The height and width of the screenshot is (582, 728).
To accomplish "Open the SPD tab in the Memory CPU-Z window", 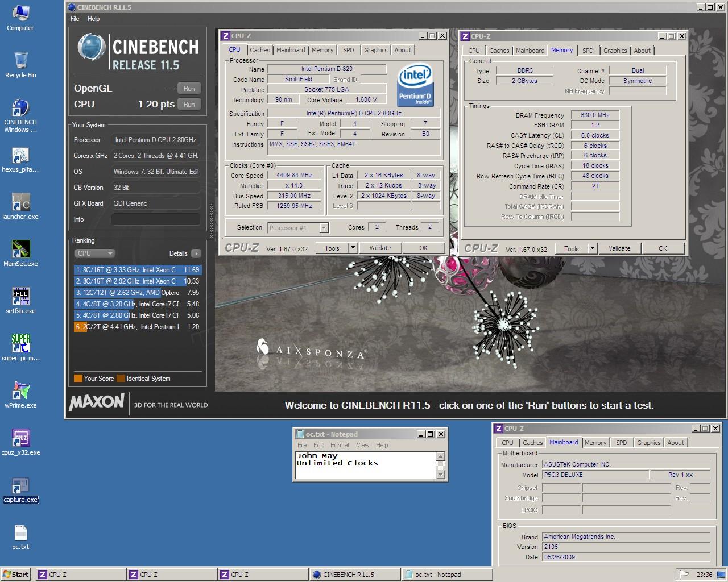I will pyautogui.click(x=588, y=51).
